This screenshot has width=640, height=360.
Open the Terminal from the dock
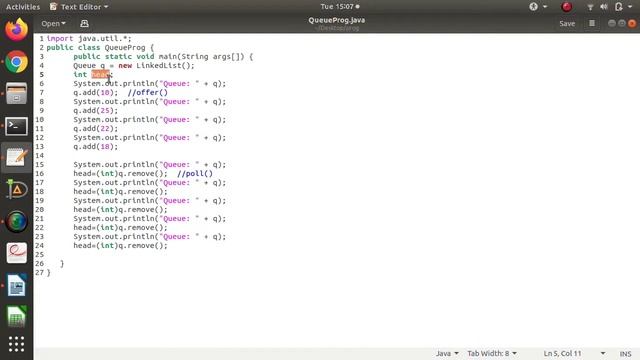(16, 126)
